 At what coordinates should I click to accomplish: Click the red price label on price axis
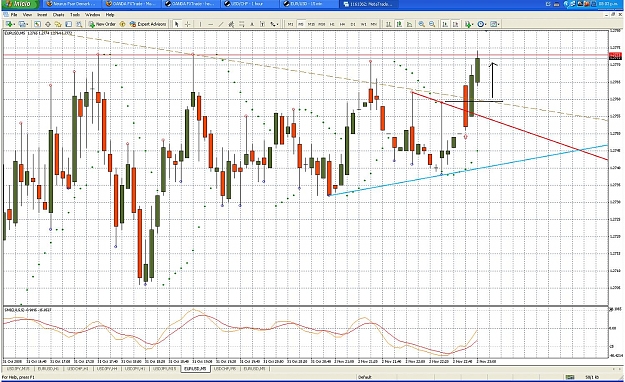pos(615,56)
